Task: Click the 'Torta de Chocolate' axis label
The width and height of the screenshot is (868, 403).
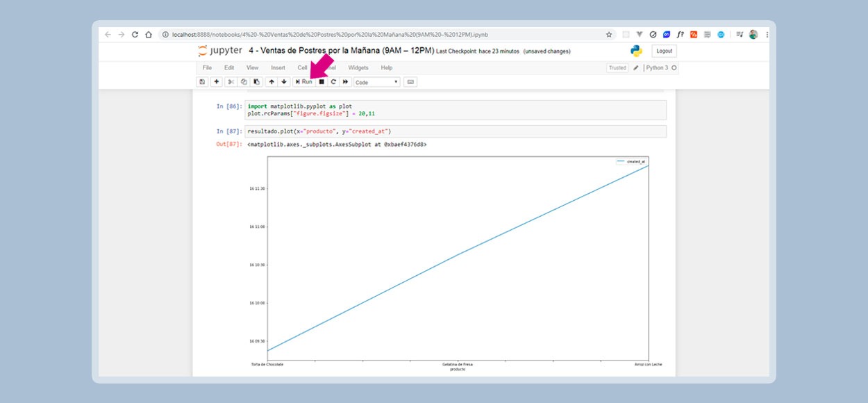Action: coord(267,364)
